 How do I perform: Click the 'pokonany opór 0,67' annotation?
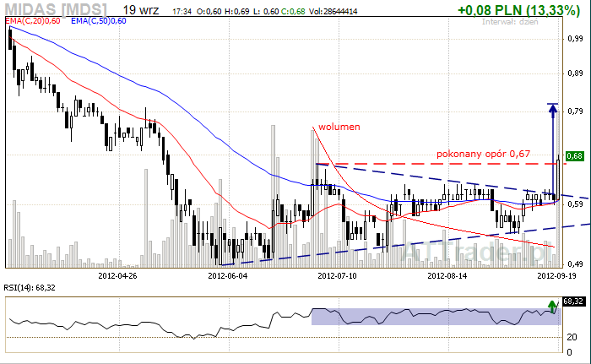483,154
